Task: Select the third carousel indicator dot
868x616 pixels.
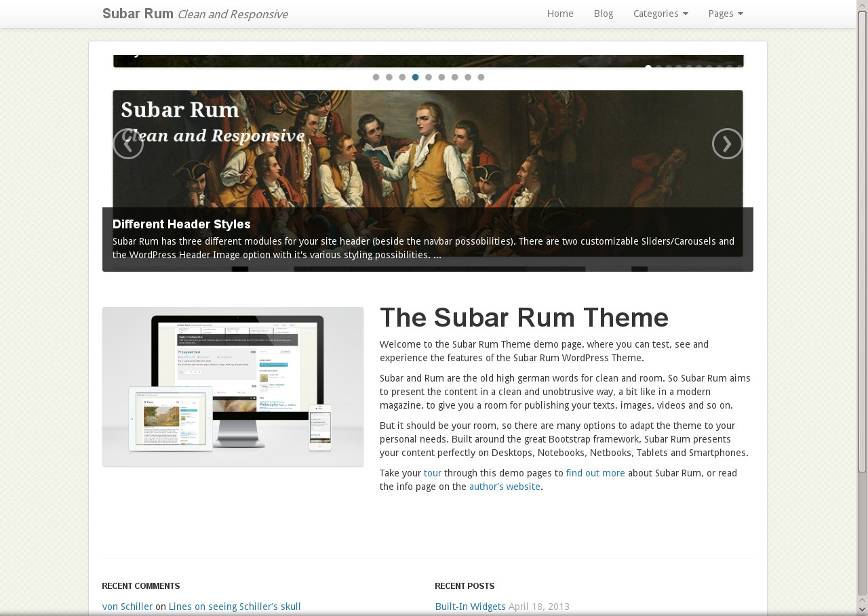Action: (x=402, y=77)
